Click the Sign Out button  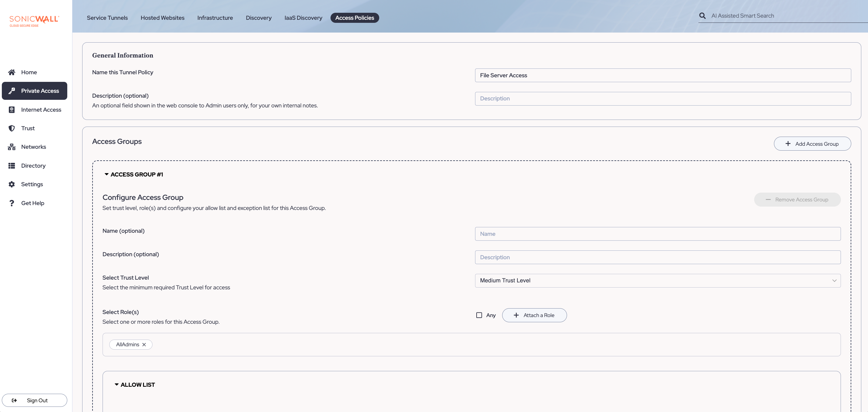pyautogui.click(x=34, y=400)
